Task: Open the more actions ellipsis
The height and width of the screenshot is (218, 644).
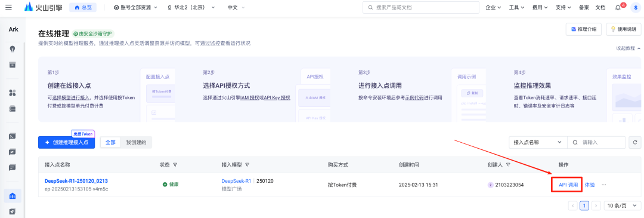Action: [603, 185]
